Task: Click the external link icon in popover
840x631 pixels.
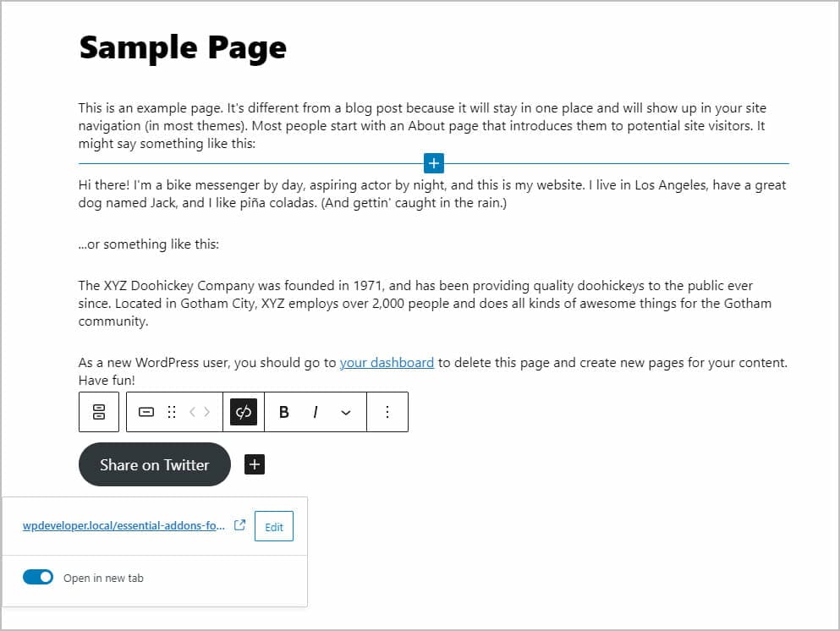Action: (x=240, y=525)
